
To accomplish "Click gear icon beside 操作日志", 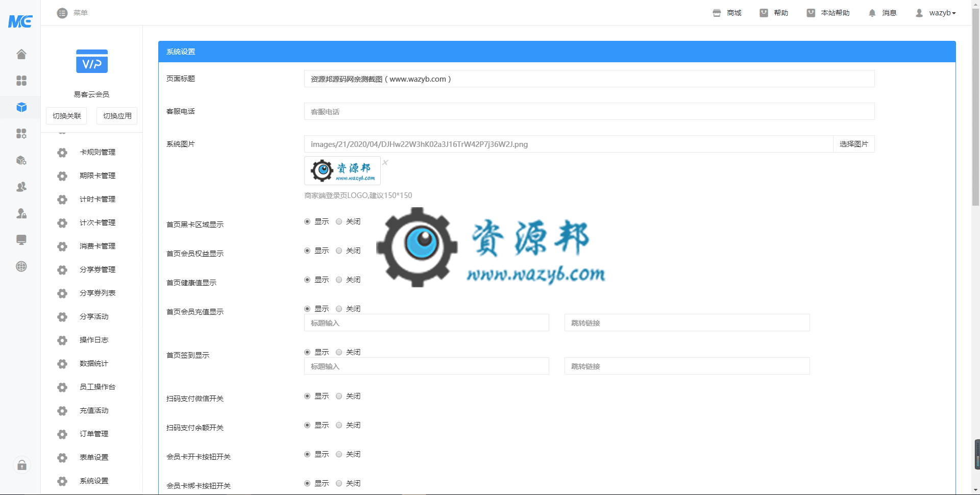I will pyautogui.click(x=62, y=340).
